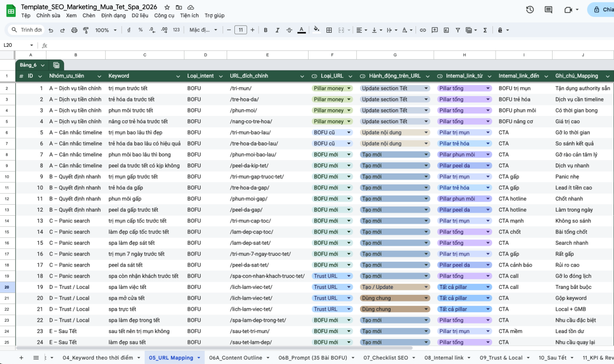Open the fill color picker

[317, 30]
